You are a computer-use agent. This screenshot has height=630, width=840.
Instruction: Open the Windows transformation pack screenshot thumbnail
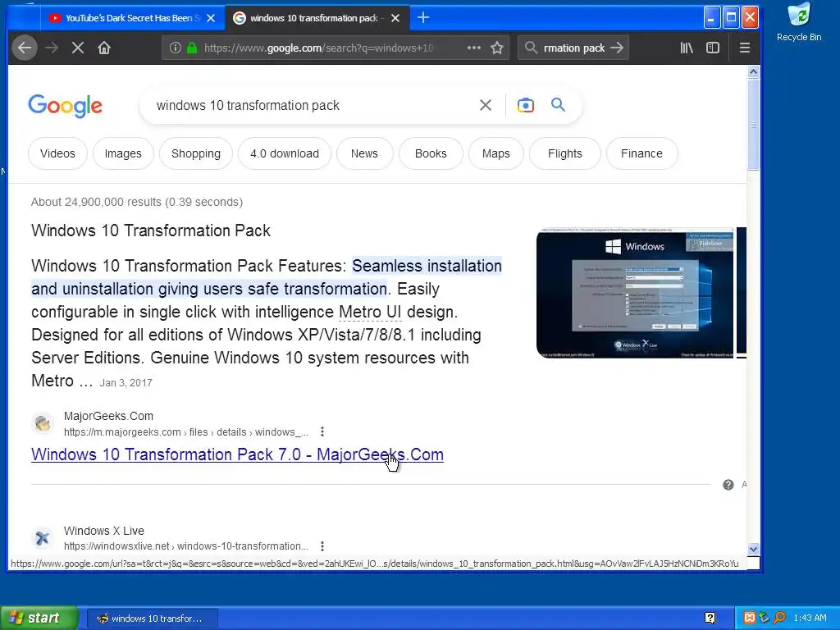click(635, 293)
